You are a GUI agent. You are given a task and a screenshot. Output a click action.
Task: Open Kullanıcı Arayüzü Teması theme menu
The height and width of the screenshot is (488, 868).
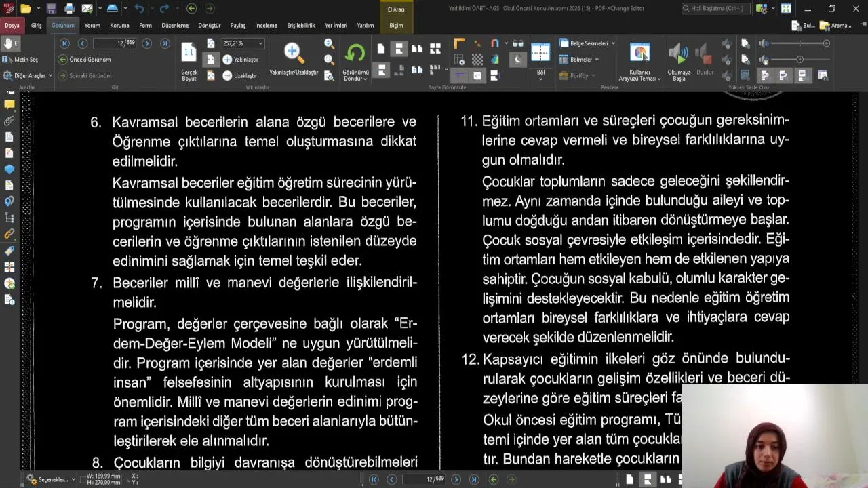point(639,62)
